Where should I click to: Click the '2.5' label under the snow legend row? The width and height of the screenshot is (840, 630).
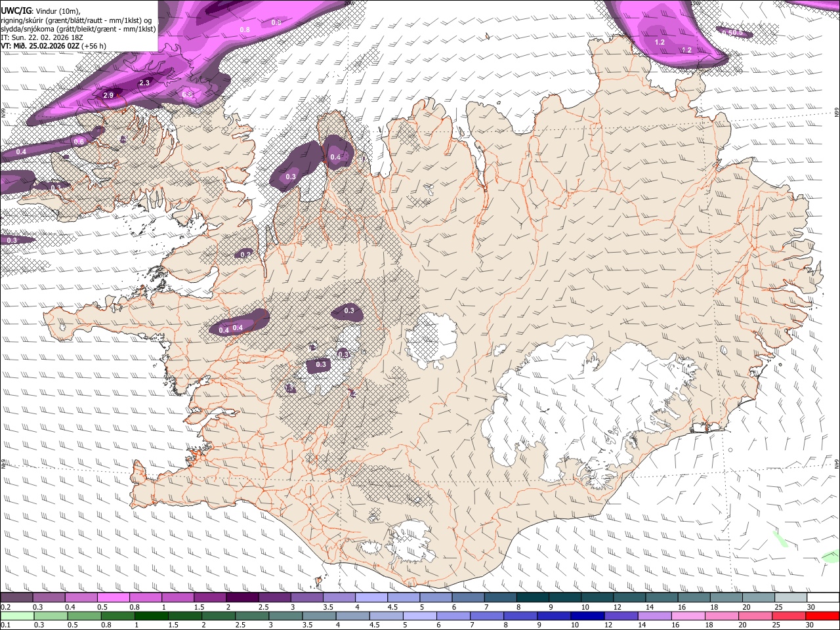click(263, 607)
